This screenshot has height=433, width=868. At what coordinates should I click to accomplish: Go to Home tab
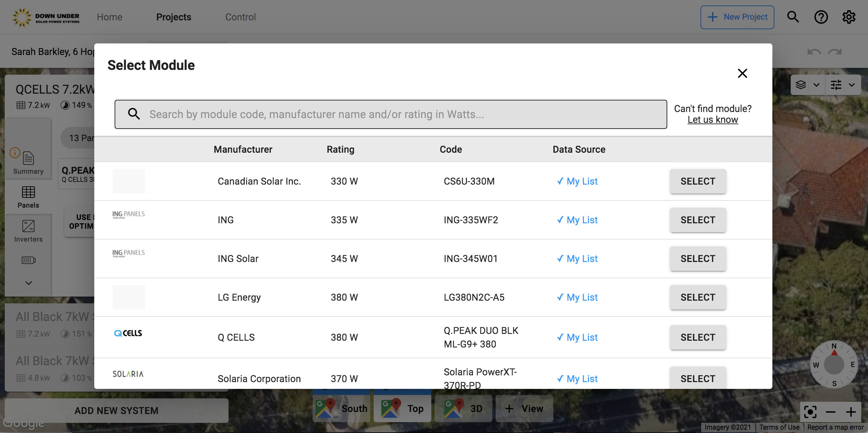[x=110, y=17]
